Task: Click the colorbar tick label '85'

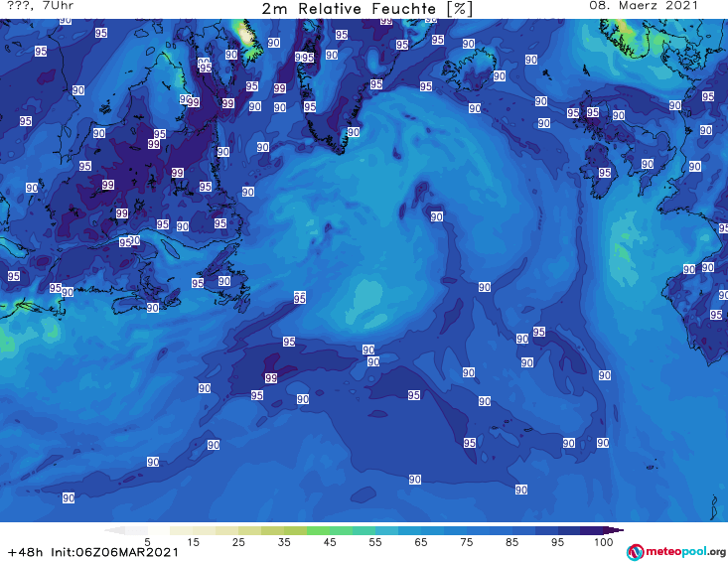Action: [511, 542]
